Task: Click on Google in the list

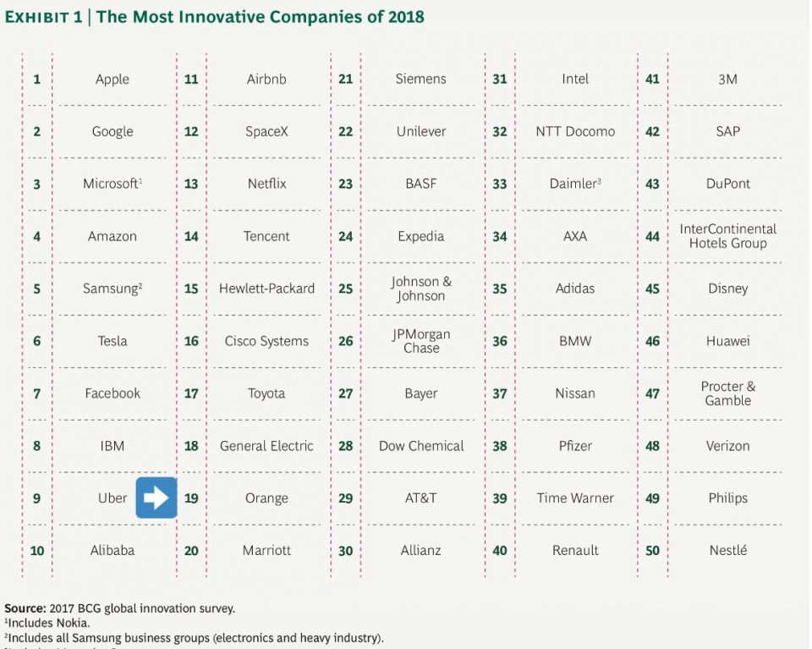Action: click(112, 132)
